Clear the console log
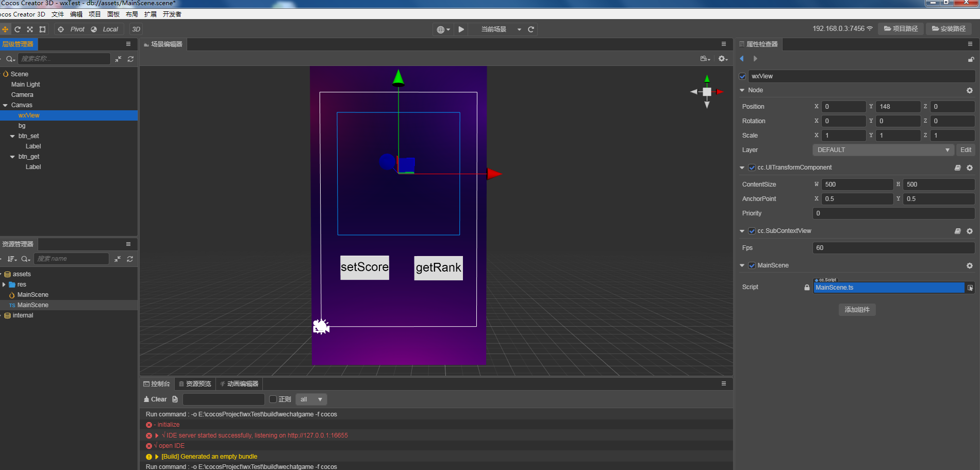The width and height of the screenshot is (980, 470). click(x=155, y=399)
